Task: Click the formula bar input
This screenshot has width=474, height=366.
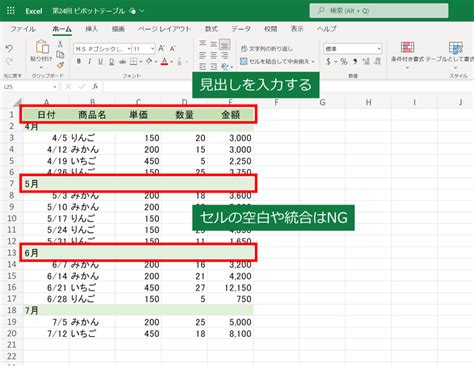Action: pyautogui.click(x=288, y=87)
